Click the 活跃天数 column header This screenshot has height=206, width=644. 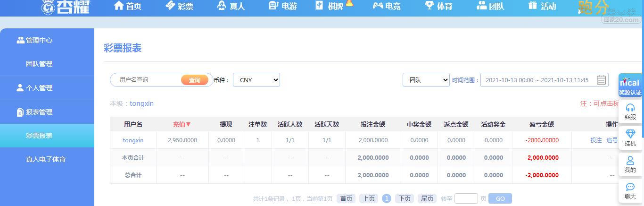coord(327,124)
